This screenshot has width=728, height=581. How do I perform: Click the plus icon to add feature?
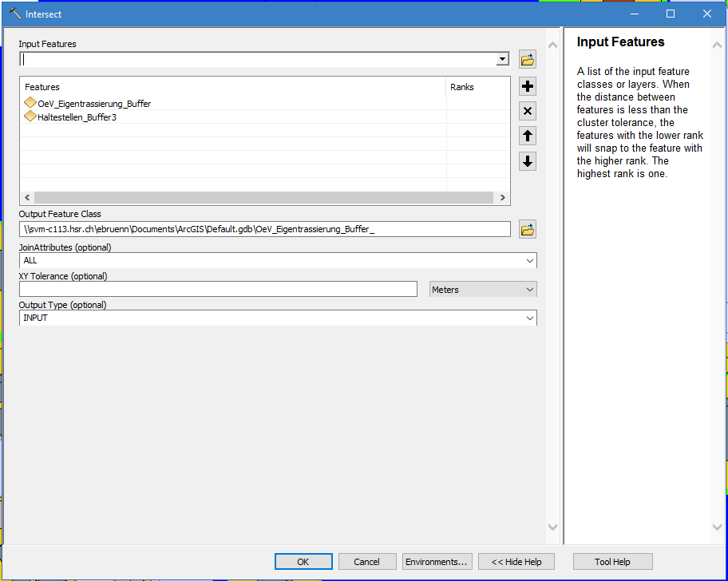527,86
